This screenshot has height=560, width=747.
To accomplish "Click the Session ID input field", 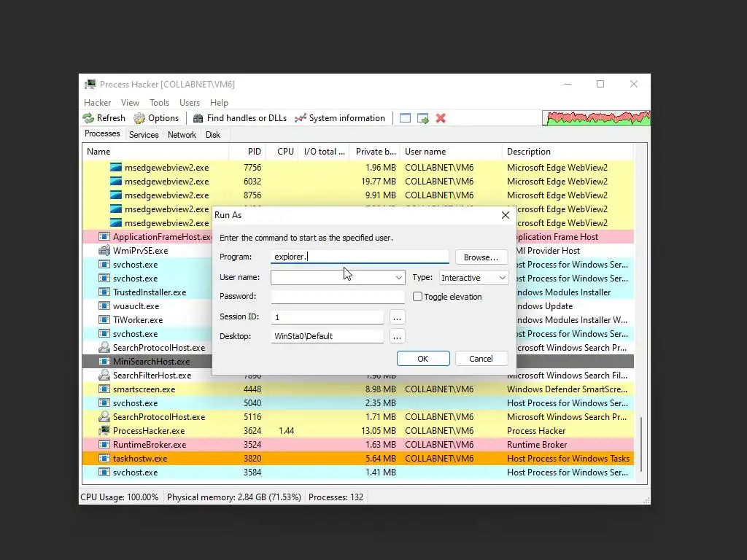I will tap(328, 317).
